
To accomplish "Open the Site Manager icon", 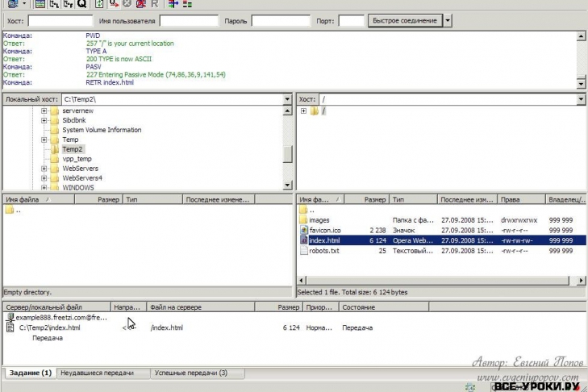I will coord(13,4).
